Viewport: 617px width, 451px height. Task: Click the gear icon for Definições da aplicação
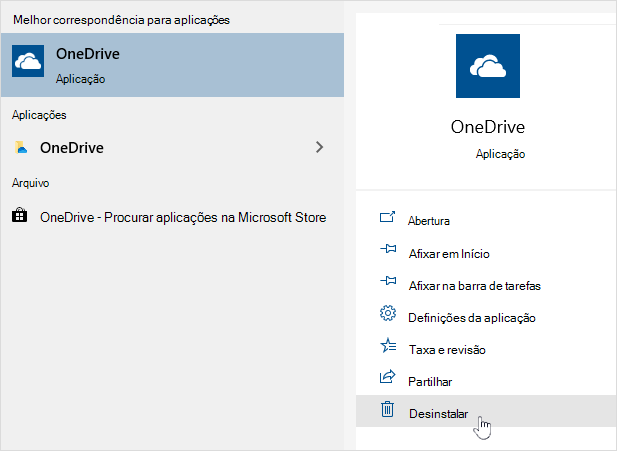coord(388,313)
